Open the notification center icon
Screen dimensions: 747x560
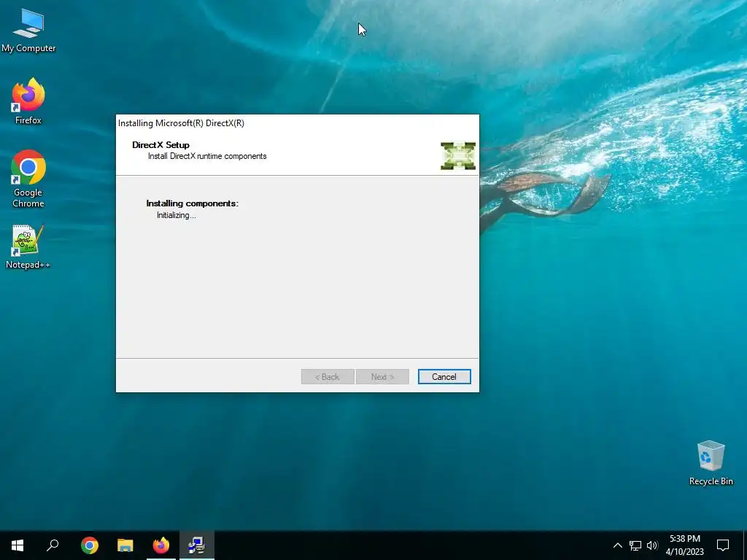(x=723, y=545)
